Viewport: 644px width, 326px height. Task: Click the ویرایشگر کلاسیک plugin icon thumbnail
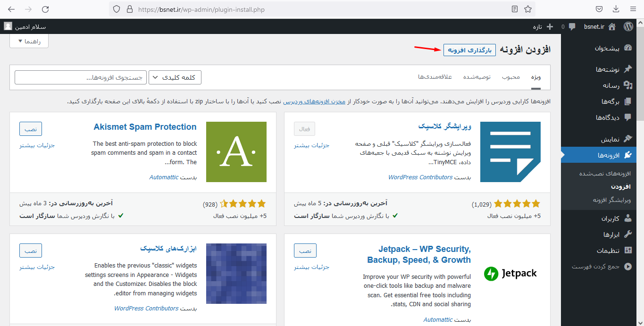(510, 152)
